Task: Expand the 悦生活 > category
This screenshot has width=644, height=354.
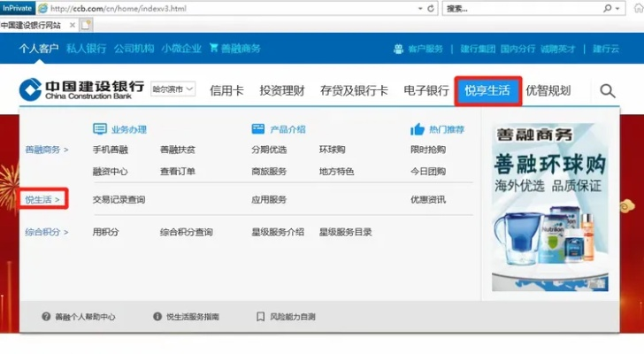Action: tap(42, 200)
